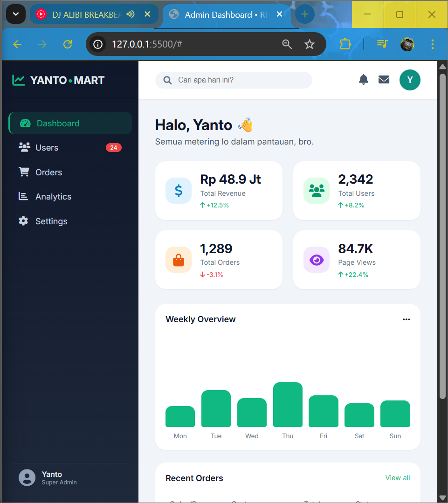Close the DJ ALIBI BREAKBEAT tab
The width and height of the screenshot is (448, 503).
coord(147,14)
